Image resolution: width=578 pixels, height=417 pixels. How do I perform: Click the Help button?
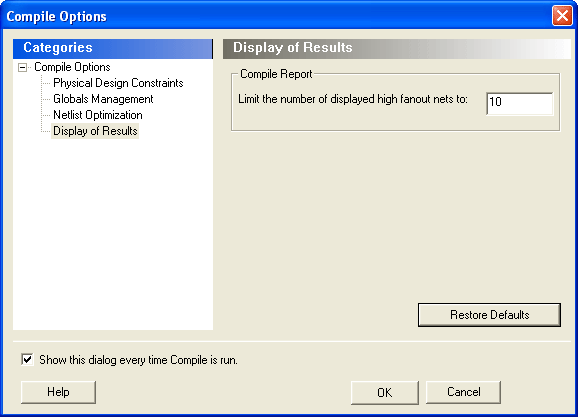[x=58, y=392]
